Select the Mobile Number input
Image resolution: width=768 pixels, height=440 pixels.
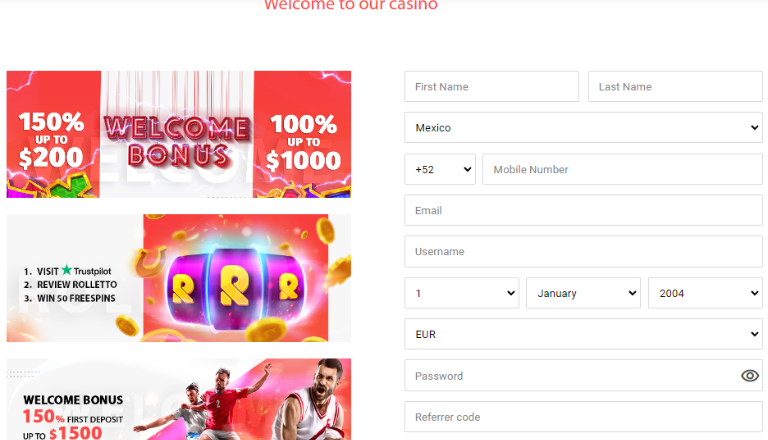point(623,169)
